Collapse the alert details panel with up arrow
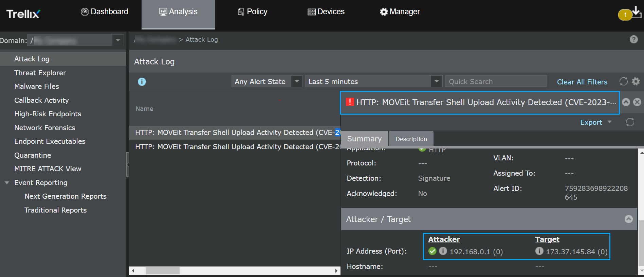This screenshot has height=277, width=644. 626,102
